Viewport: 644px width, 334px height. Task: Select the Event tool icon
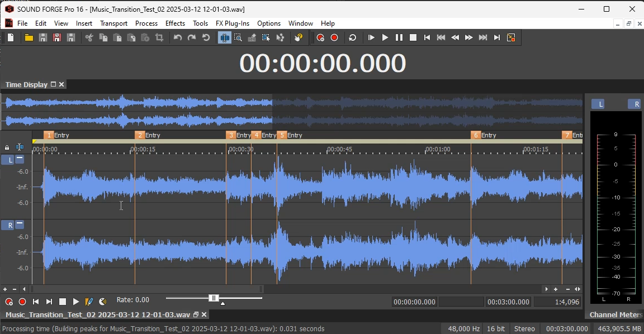point(266,38)
